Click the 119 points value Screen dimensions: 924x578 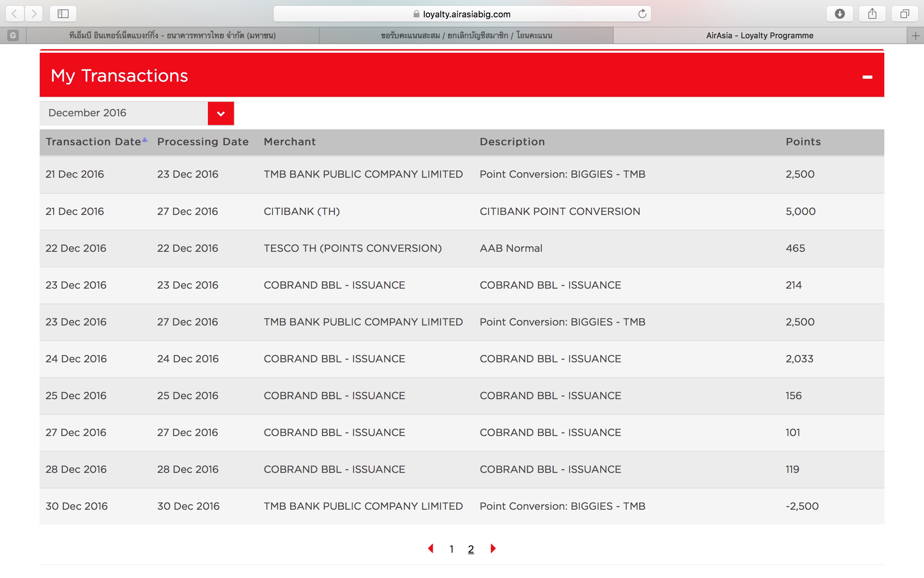point(792,469)
